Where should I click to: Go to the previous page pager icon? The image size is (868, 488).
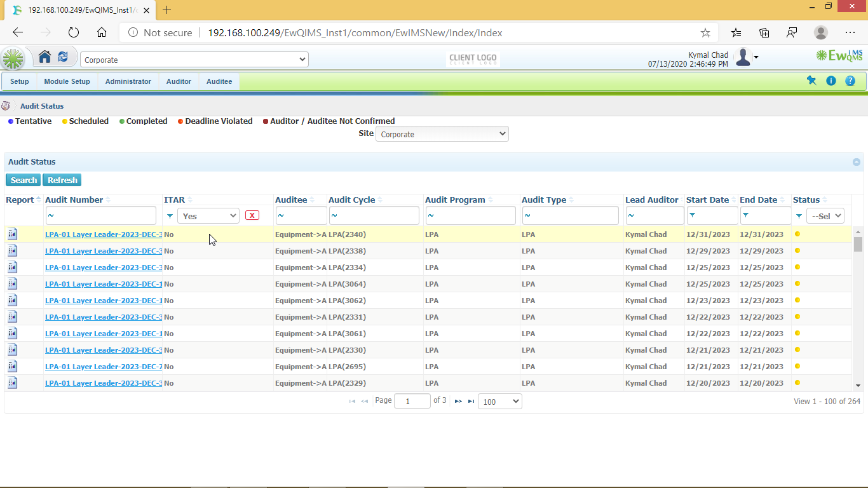point(365,401)
